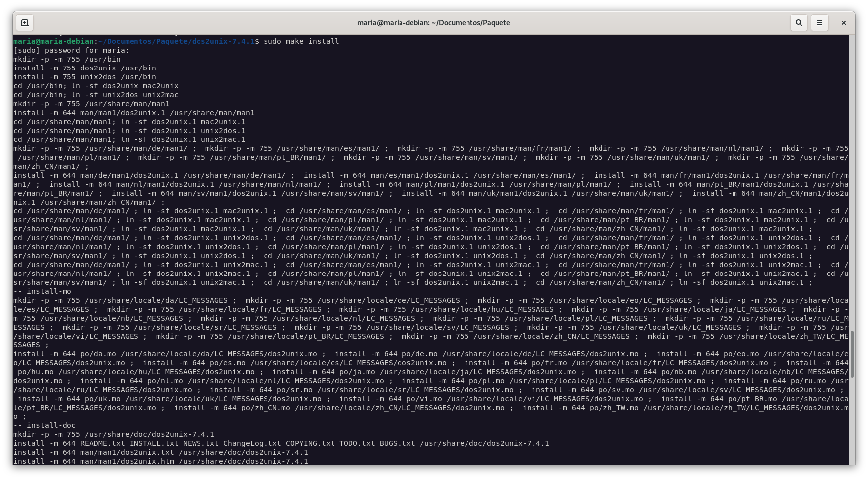The height and width of the screenshot is (479, 868).
Task: Click the vertical scrollbar thumb
Action: [x=852, y=353]
